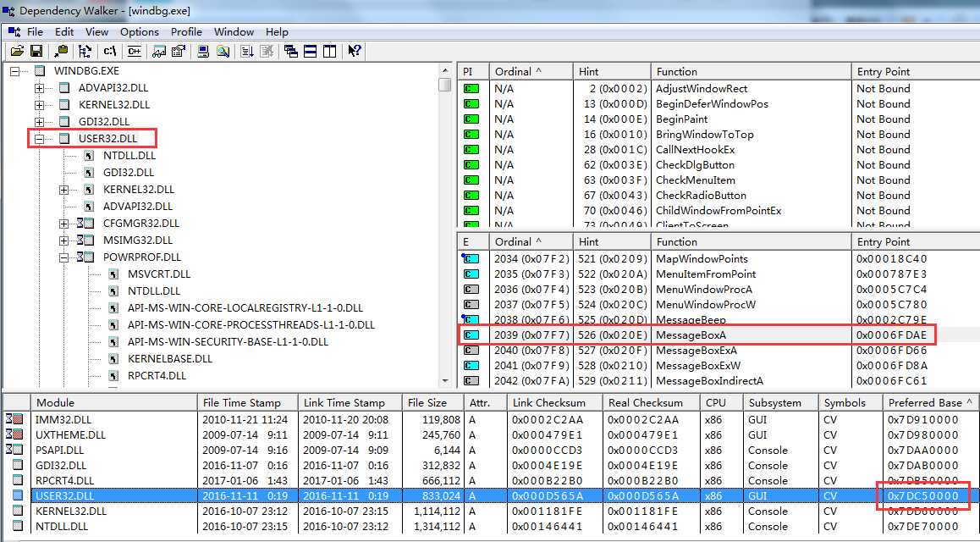
Task: Click Cascade windows toolbar icon
Action: point(290,52)
